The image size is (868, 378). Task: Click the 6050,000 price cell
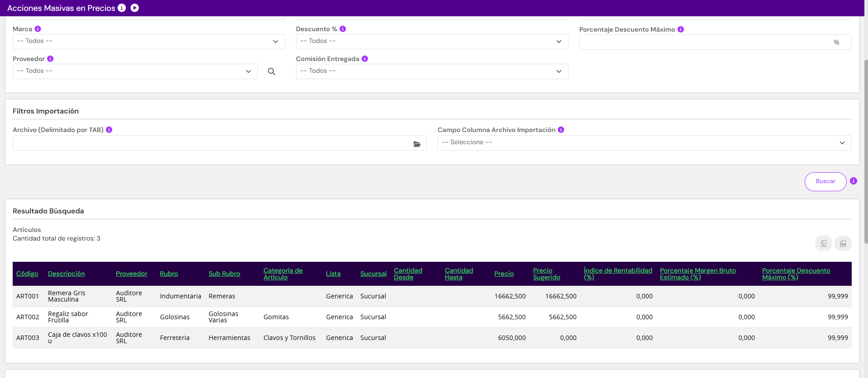coord(512,338)
